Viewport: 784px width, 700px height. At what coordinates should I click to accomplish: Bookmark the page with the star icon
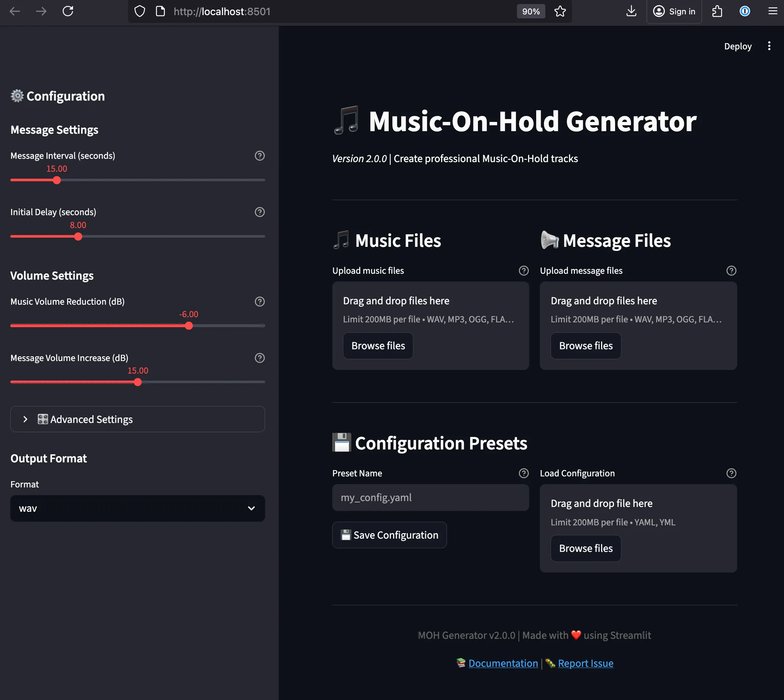click(x=560, y=11)
